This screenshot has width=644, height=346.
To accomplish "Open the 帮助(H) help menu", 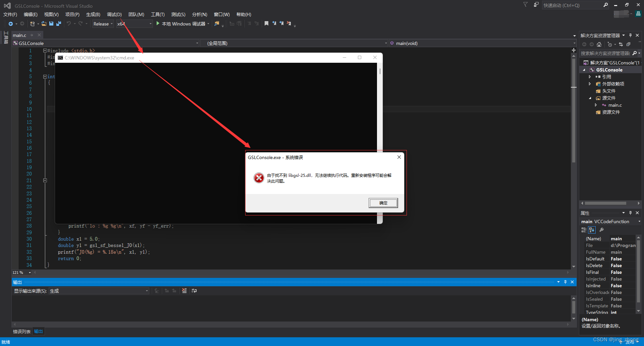I will 244,14.
